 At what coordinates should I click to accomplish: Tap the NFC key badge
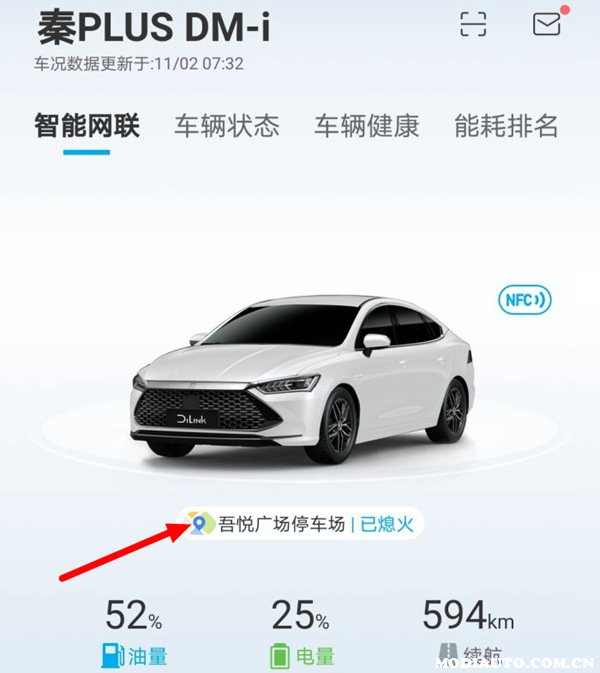524,300
